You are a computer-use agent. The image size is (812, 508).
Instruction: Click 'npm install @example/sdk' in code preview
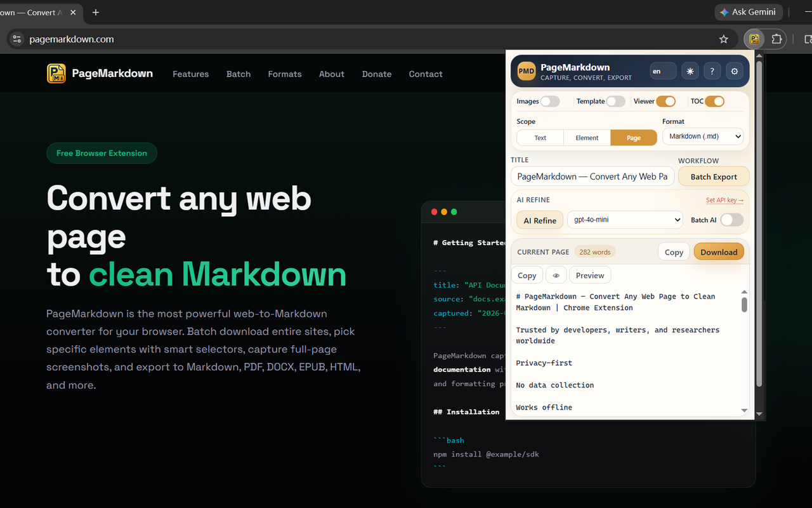487,454
